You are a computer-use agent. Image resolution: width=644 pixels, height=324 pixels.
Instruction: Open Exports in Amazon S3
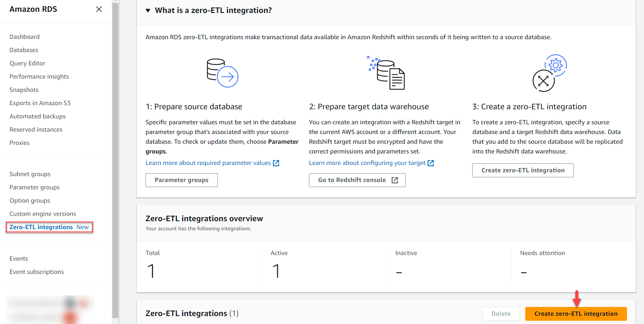(40, 103)
